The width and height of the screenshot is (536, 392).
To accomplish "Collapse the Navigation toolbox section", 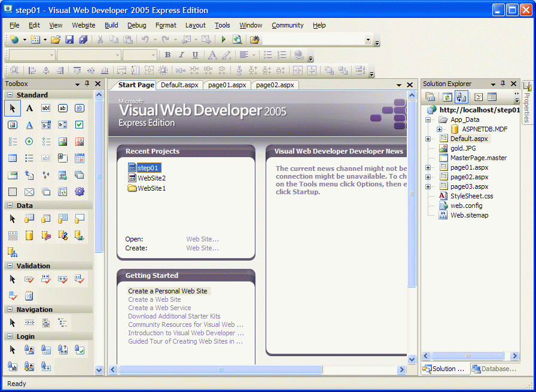I will pos(10,310).
